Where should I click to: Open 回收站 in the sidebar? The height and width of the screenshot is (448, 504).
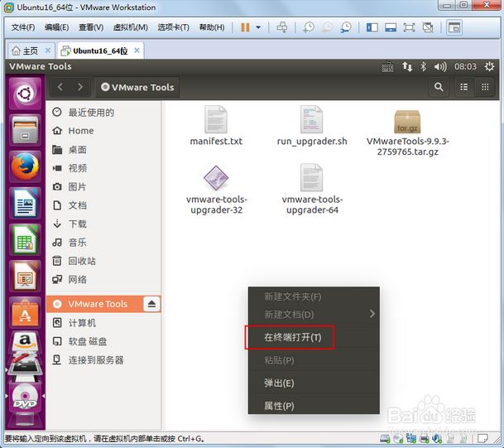(103, 261)
